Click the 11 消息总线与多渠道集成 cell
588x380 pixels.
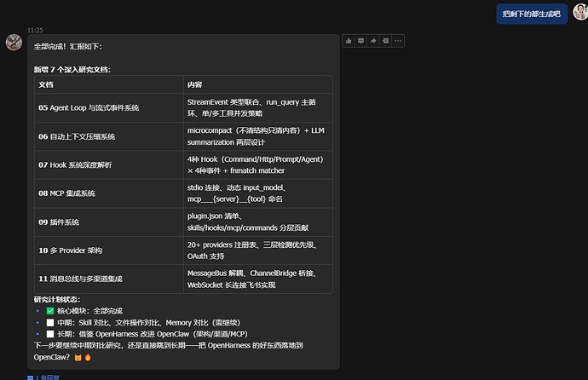tap(81, 279)
